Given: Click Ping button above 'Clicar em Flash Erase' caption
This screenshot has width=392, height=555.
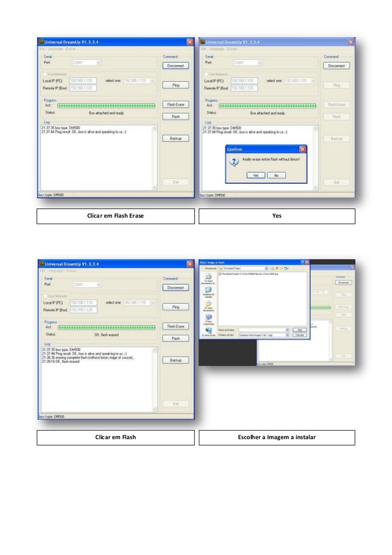Looking at the screenshot, I should pyautogui.click(x=176, y=85).
